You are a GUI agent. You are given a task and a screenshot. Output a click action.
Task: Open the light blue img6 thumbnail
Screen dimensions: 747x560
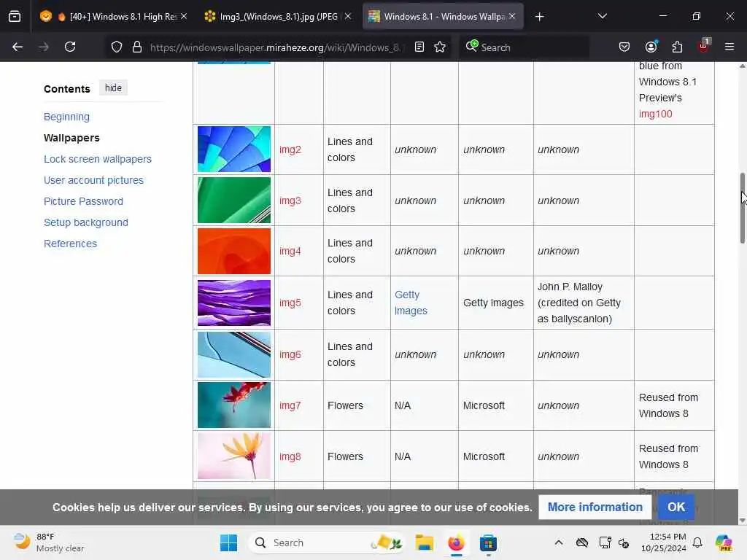[x=234, y=355]
